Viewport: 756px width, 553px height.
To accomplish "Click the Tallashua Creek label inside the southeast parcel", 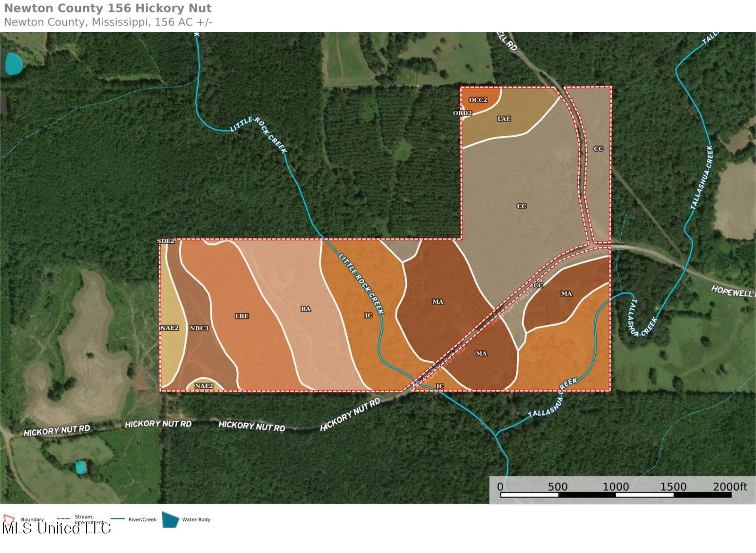I will pyautogui.click(x=553, y=397).
